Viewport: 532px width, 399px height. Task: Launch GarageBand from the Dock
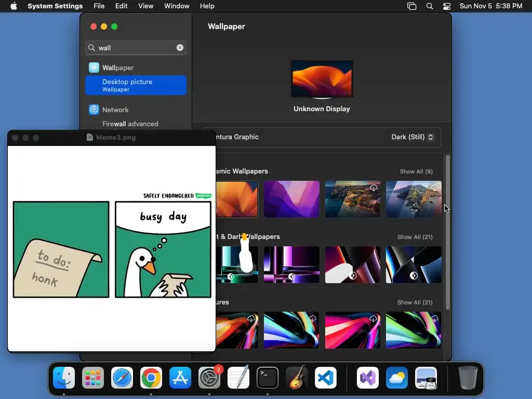click(297, 378)
